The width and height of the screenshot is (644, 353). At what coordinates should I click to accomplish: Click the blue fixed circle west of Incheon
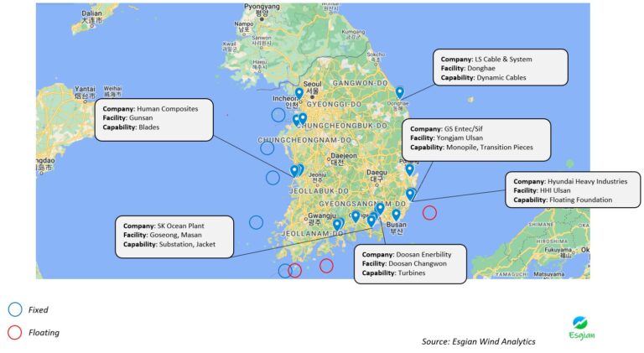pos(278,115)
